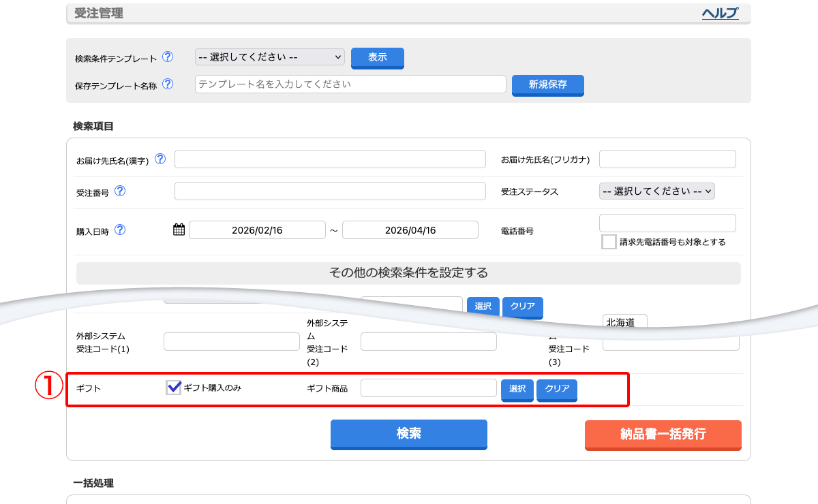Open the 受注ステータス dropdown
This screenshot has width=818, height=504.
[x=656, y=191]
